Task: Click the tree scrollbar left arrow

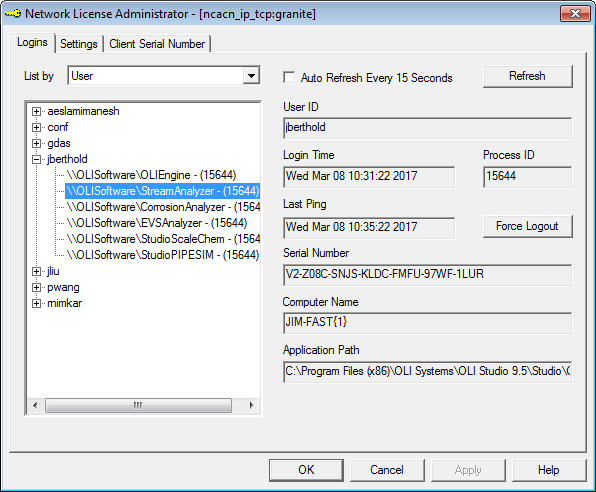Action: tap(35, 405)
